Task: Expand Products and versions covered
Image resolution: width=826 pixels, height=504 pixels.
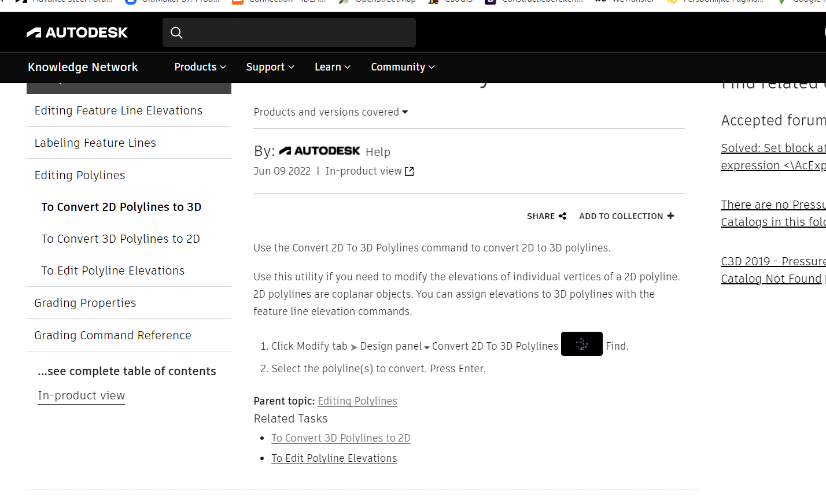Action: (x=331, y=112)
